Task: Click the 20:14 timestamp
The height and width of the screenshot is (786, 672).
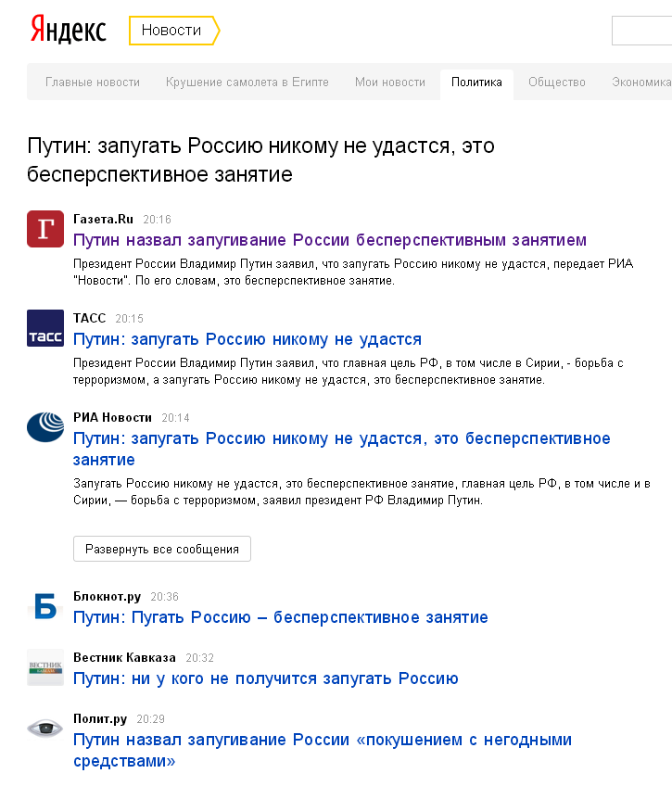Action: click(175, 418)
